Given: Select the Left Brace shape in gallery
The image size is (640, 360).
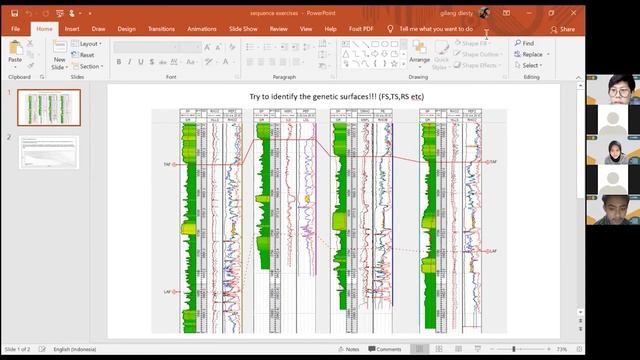Looking at the screenshot, I should tap(375, 64).
